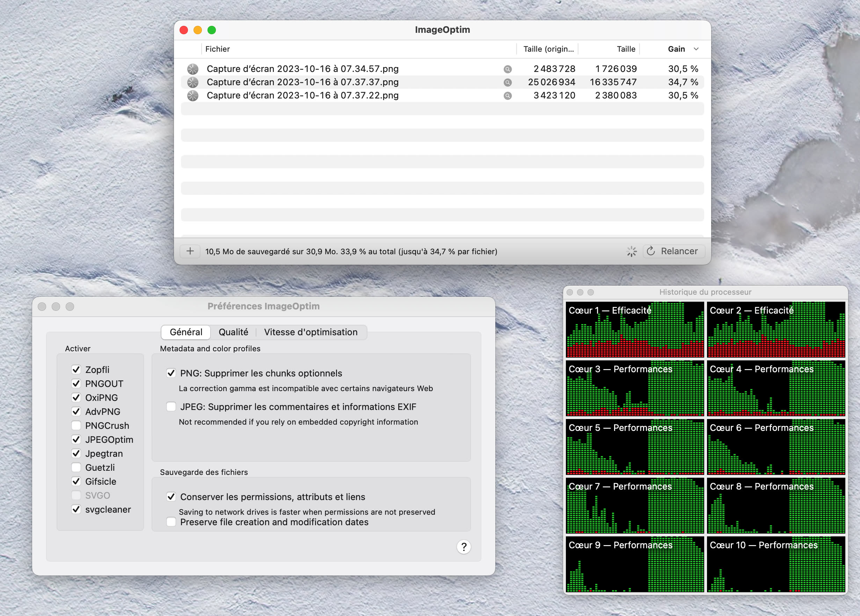
Task: Toggle the JPEGOptim checkbox
Action: pyautogui.click(x=76, y=440)
